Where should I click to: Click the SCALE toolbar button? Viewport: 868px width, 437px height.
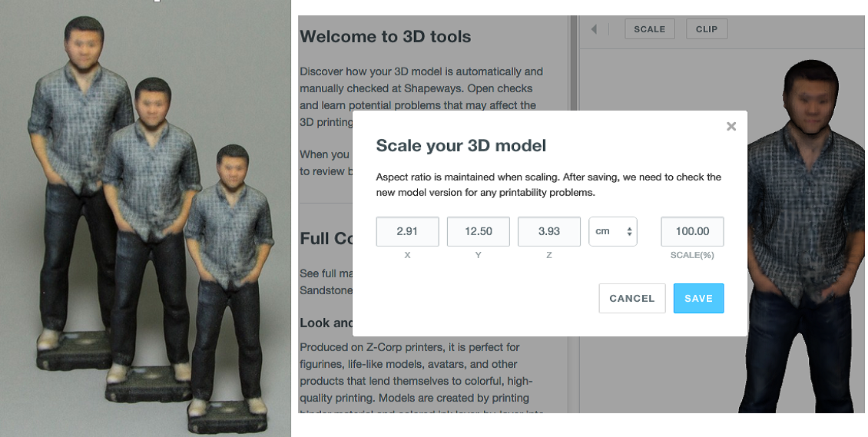tap(650, 29)
